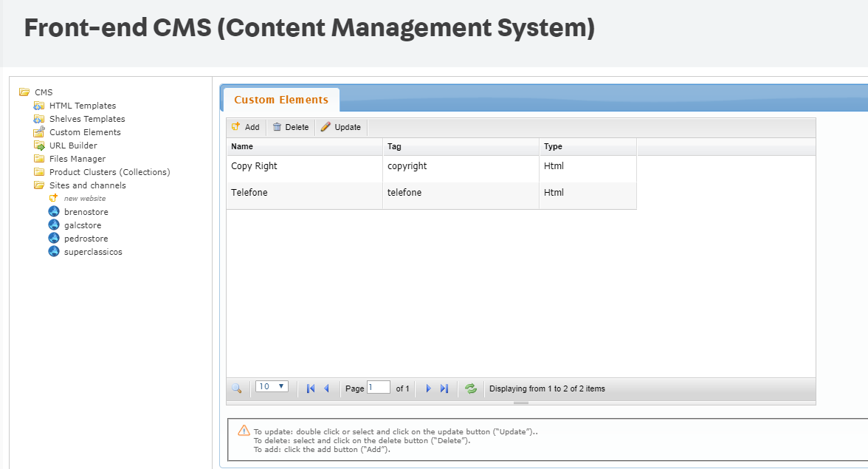Switch to the Custom Elements tab
The height and width of the screenshot is (469, 868).
[281, 100]
